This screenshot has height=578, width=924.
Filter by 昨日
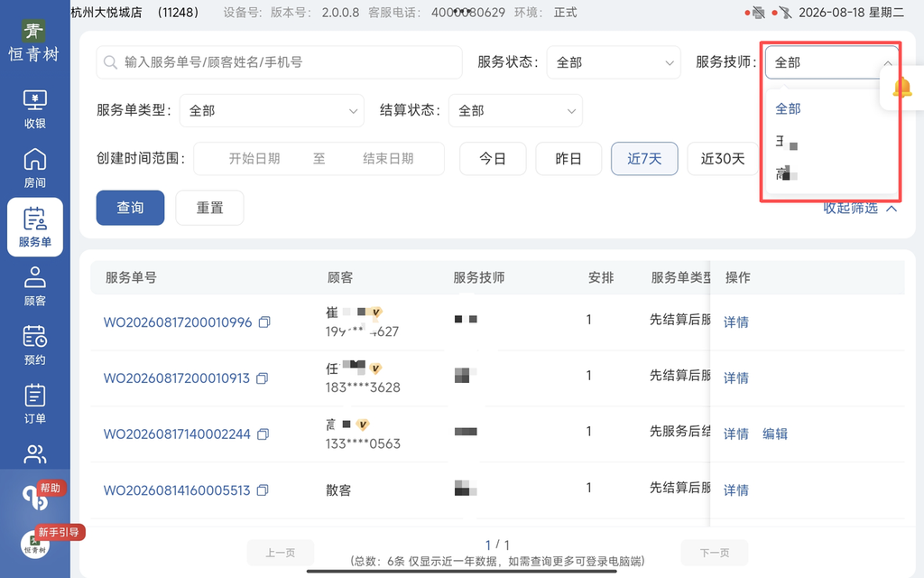point(568,159)
